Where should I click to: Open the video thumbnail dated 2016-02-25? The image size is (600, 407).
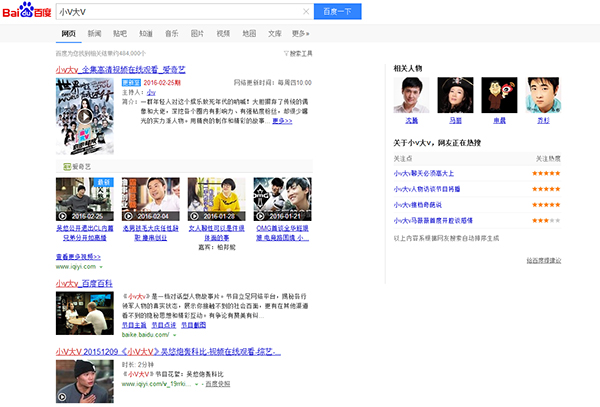click(x=85, y=199)
